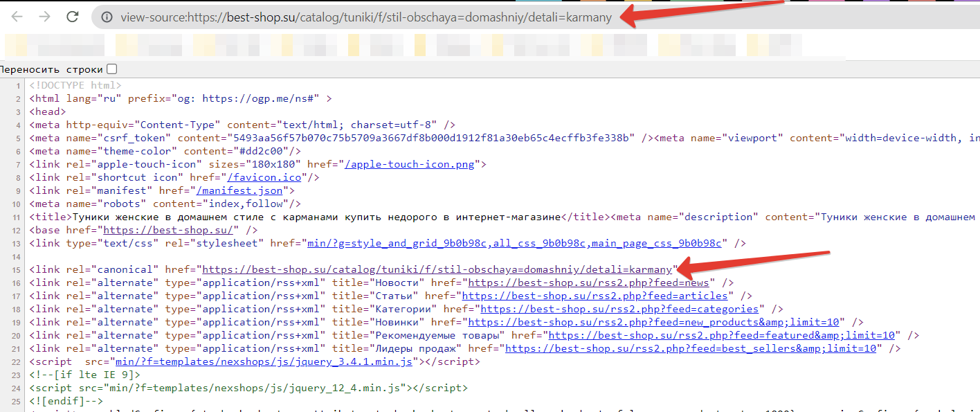The height and width of the screenshot is (412, 980).
Task: Open the /favicon.ico link
Action: [264, 177]
